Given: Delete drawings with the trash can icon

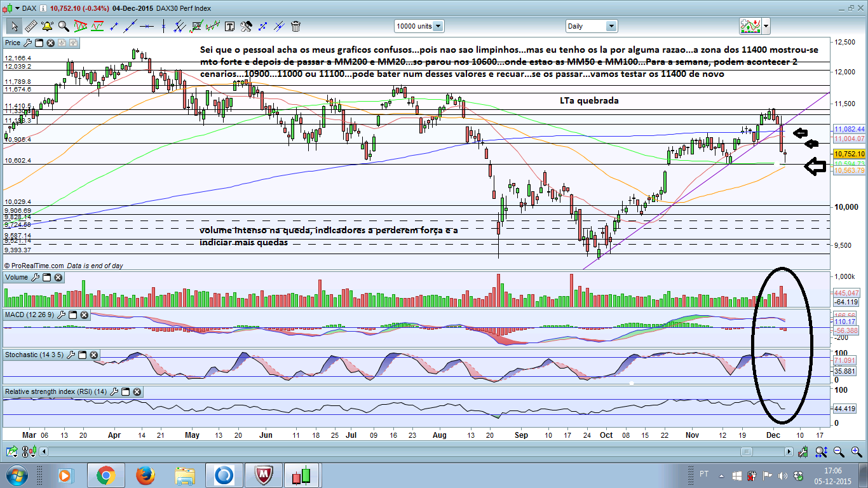Looking at the screenshot, I should pyautogui.click(x=295, y=26).
